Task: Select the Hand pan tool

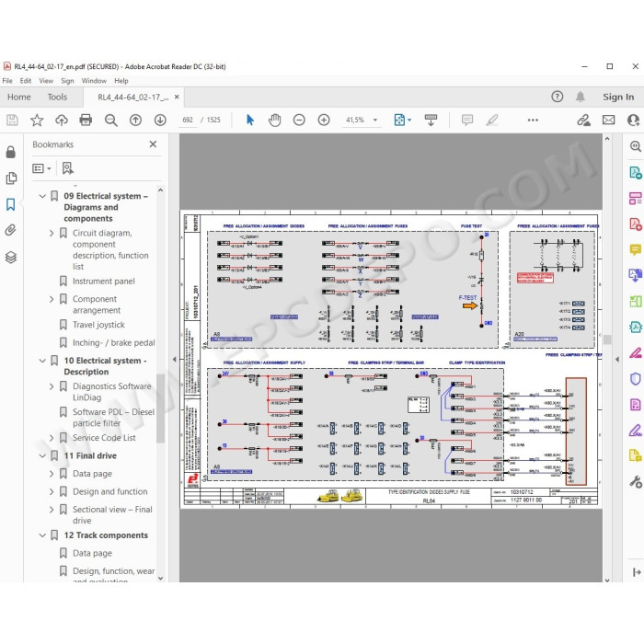Action: click(274, 120)
